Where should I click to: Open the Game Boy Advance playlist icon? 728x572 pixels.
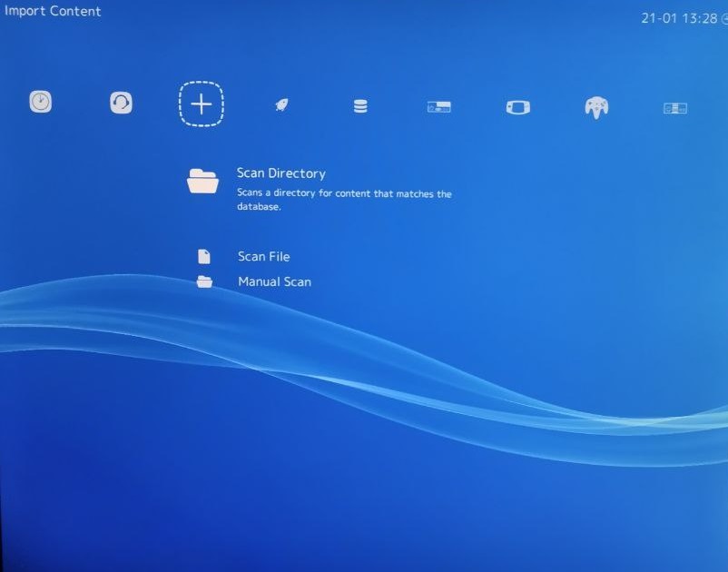pyautogui.click(x=518, y=108)
